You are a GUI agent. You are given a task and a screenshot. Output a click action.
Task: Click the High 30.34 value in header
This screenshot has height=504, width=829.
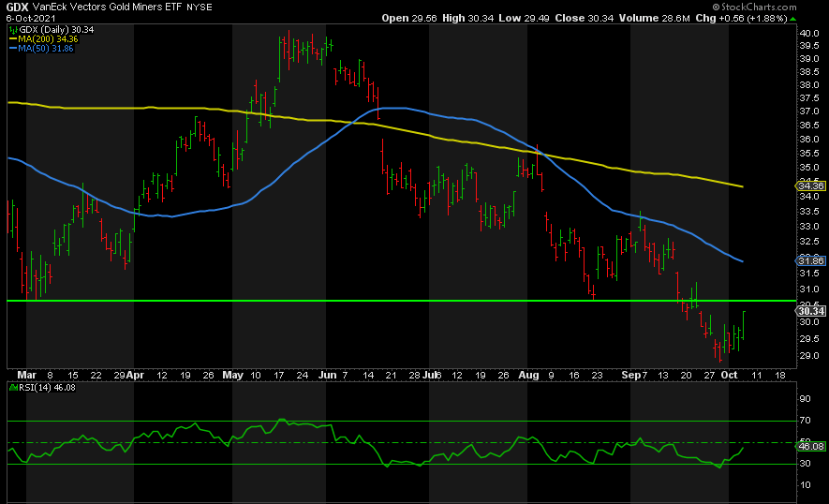(468, 18)
